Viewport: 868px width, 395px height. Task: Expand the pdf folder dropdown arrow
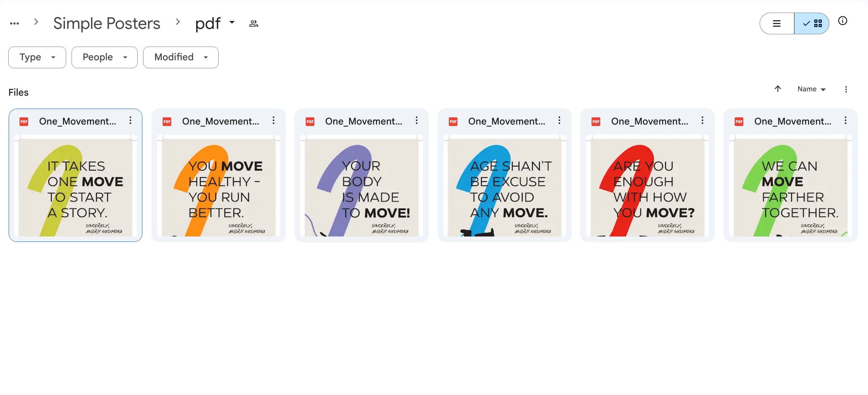[232, 22]
